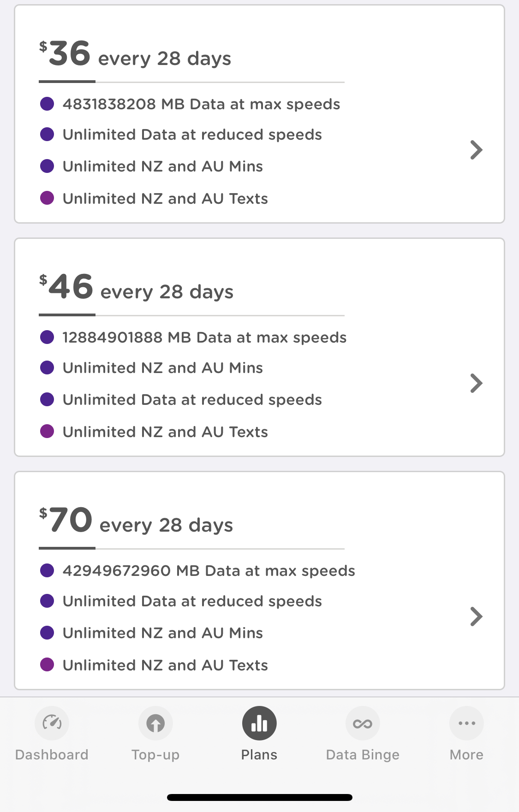This screenshot has width=519, height=812.
Task: Tap the More tab label
Action: tap(466, 755)
